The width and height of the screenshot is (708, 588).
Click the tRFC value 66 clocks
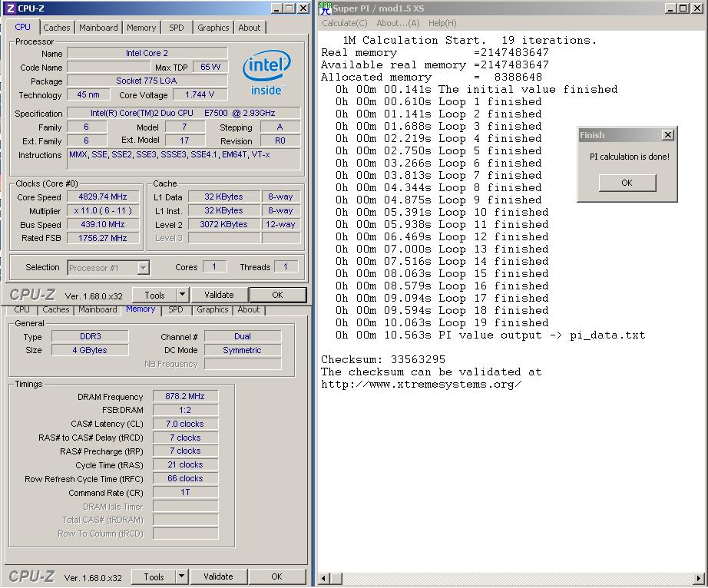[x=185, y=478]
